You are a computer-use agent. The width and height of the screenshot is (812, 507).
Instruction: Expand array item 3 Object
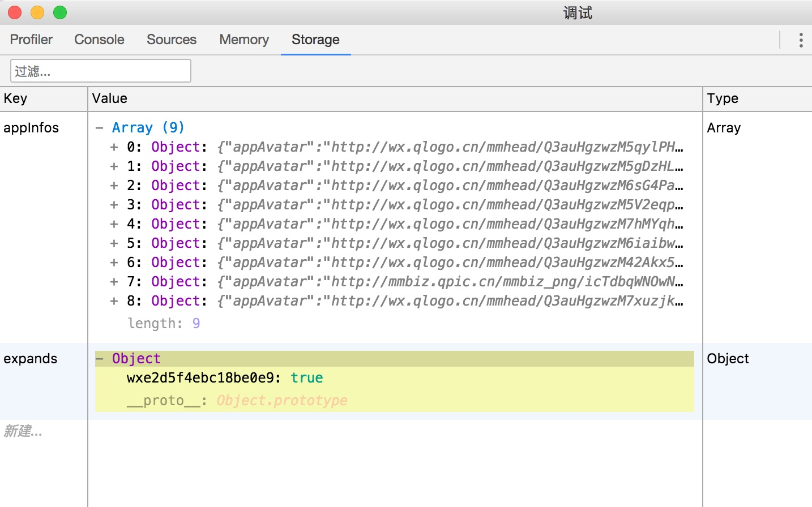coord(114,205)
